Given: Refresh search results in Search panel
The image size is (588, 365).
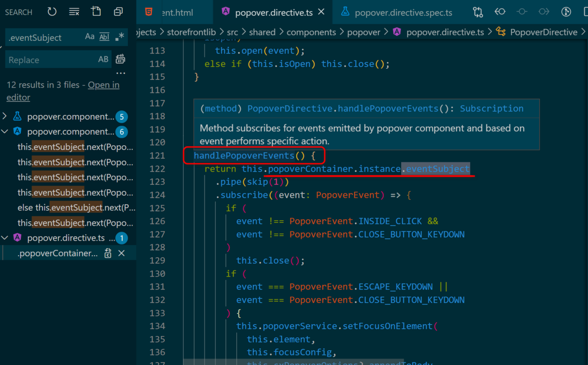Looking at the screenshot, I should (52, 12).
